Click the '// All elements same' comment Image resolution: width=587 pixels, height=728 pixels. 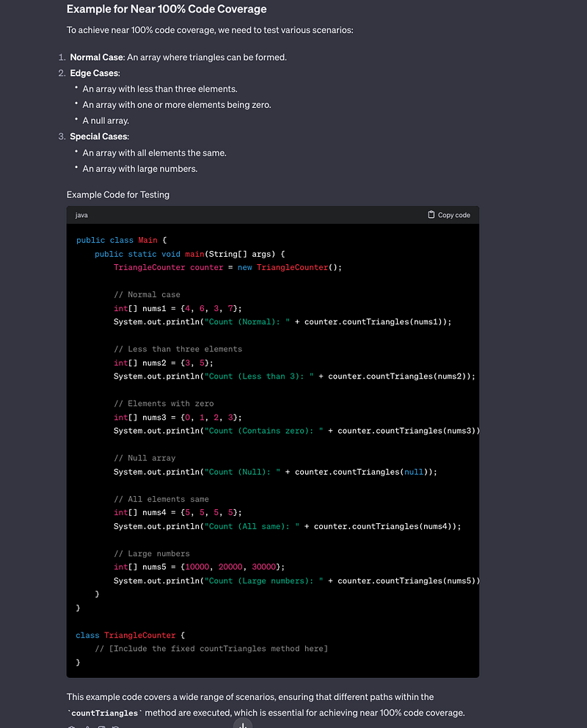coord(161,499)
